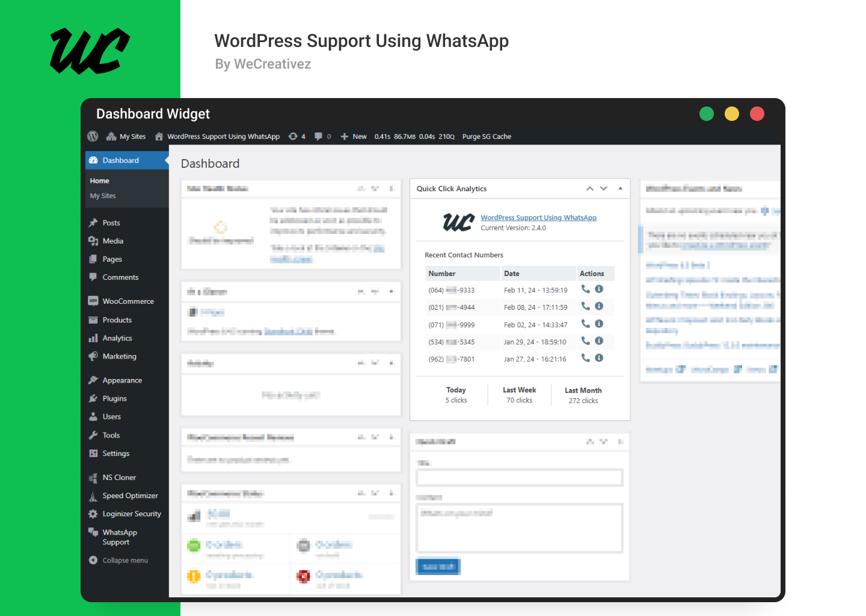Click the Last Month 272 clicks stat
Image resolution: width=866 pixels, height=616 pixels.
(x=583, y=395)
